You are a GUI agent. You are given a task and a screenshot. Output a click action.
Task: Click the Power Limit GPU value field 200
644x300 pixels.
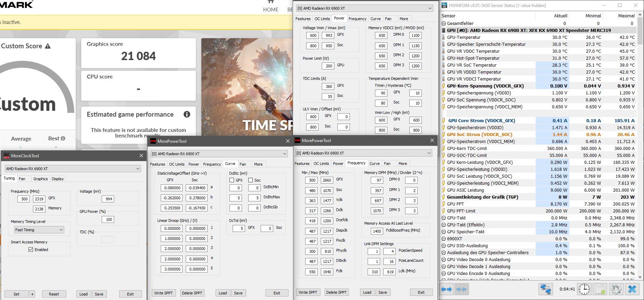pos(329,66)
